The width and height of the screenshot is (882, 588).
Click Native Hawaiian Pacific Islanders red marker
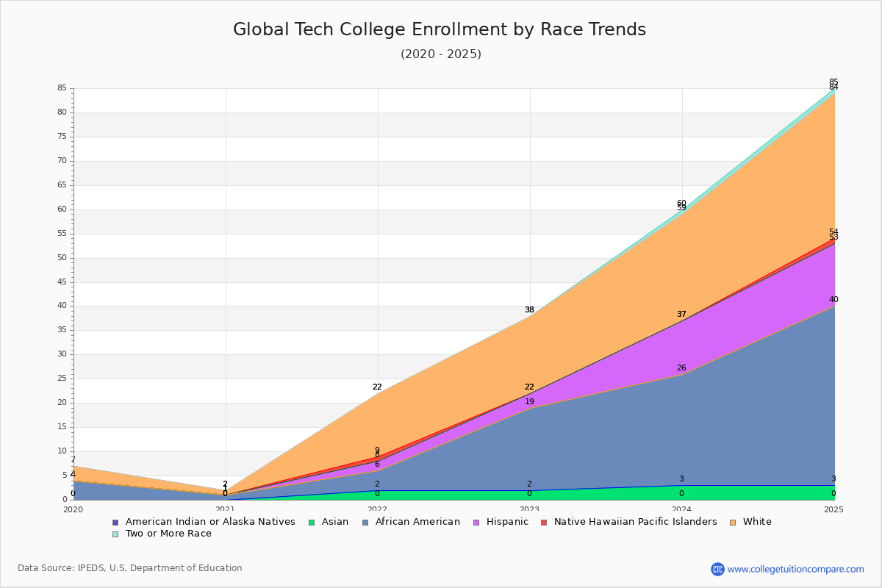544,522
